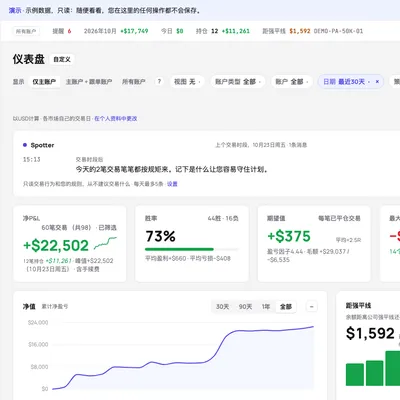This screenshot has width=400, height=400.
Task: Remove the 日期 最近30天 filter via x
Action: [377, 82]
